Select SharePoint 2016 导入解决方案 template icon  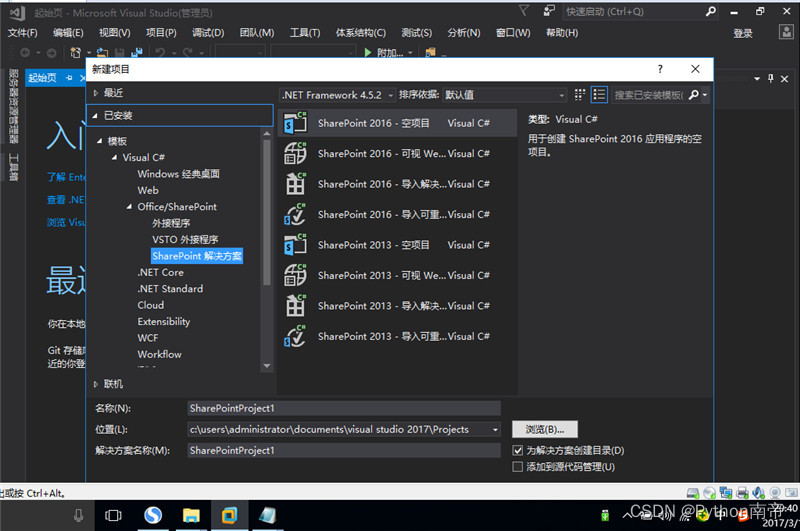point(295,184)
